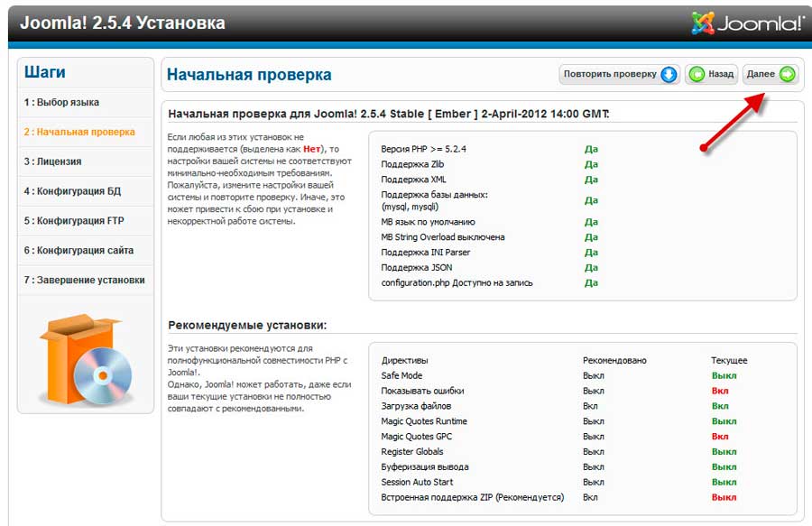Select step 2: Начальная проверка
Viewport: 812px width, 526px height.
(79, 132)
